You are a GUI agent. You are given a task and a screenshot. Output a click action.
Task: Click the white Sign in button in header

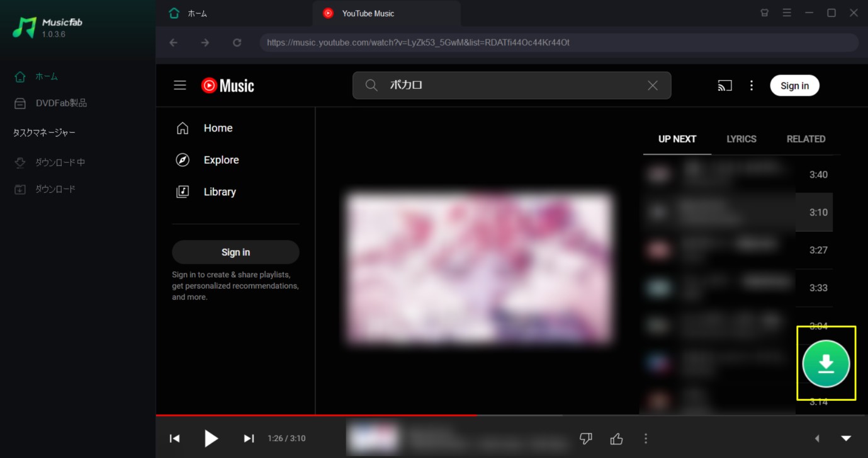pyautogui.click(x=794, y=86)
